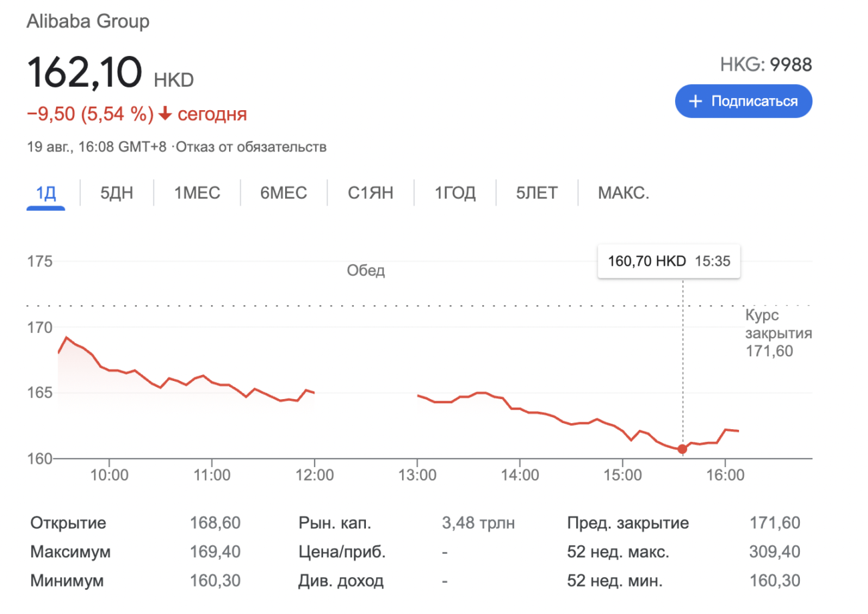Select the С1ЯН year-to-date tab
The image size is (868, 614).
371,194
